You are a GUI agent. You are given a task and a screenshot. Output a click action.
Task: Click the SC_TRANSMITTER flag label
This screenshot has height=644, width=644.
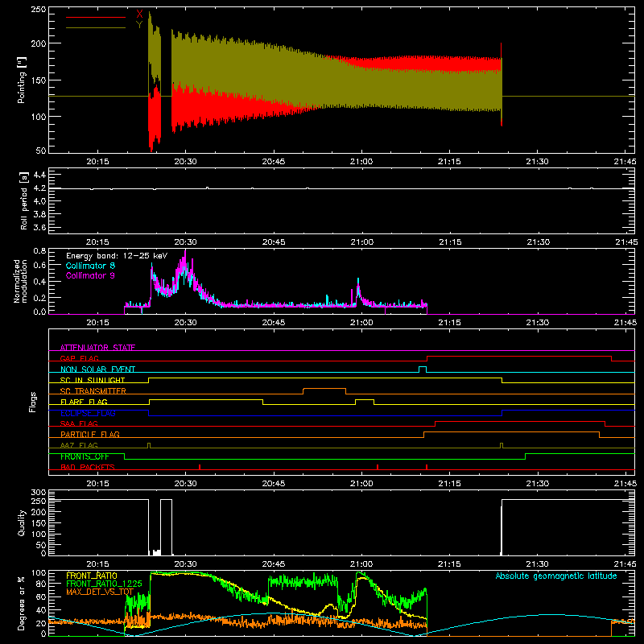click(93, 390)
